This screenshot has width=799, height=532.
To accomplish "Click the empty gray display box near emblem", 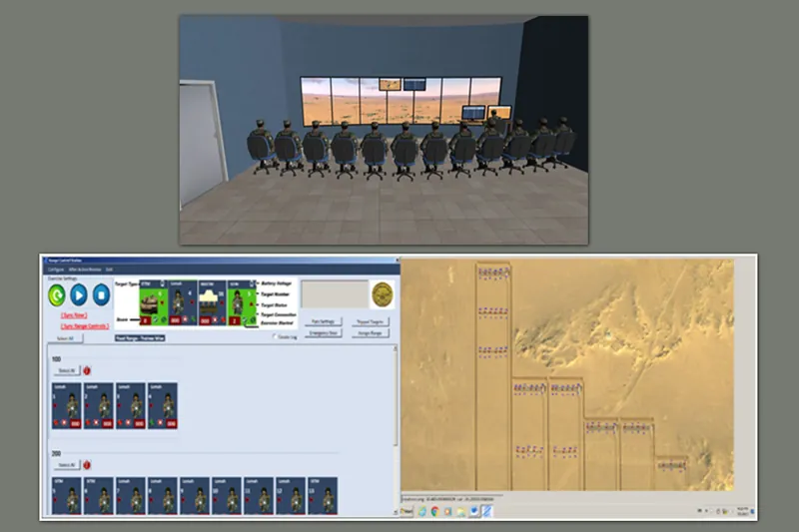I will [x=335, y=294].
